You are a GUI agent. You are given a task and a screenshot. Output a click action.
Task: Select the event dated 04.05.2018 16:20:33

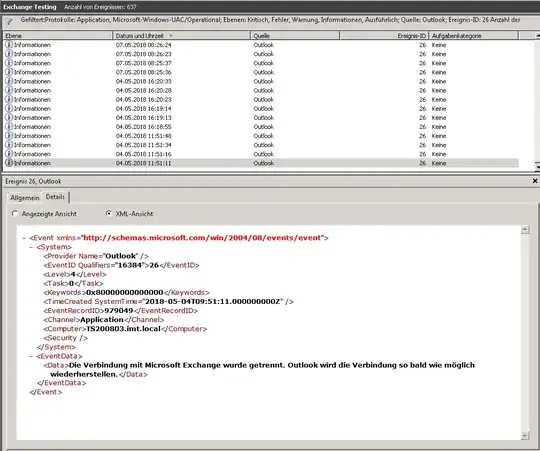click(261, 81)
